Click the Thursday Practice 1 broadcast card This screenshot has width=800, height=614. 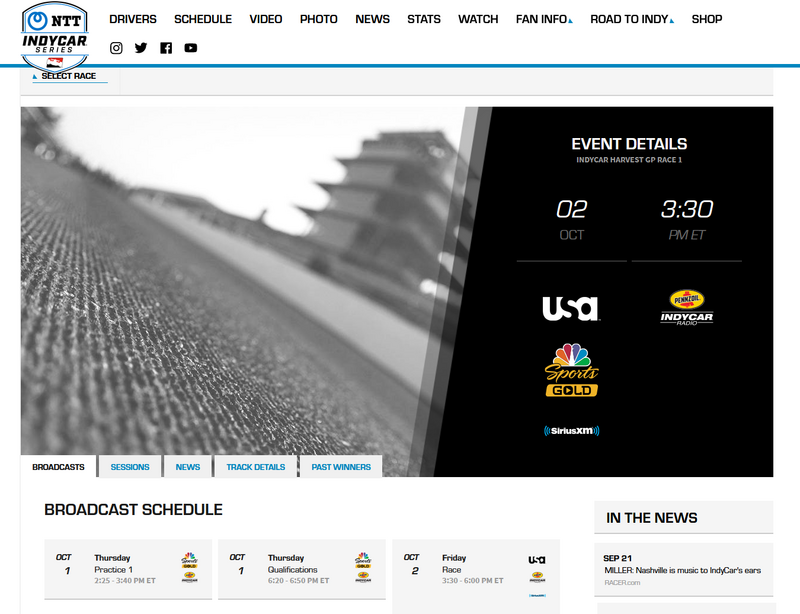pos(128,569)
